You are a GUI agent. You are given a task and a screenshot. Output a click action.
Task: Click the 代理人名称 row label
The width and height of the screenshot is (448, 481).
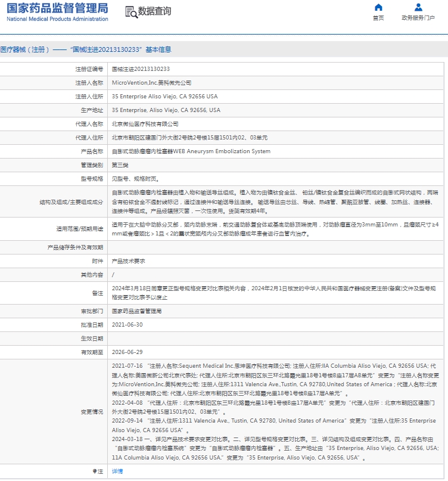click(x=89, y=124)
